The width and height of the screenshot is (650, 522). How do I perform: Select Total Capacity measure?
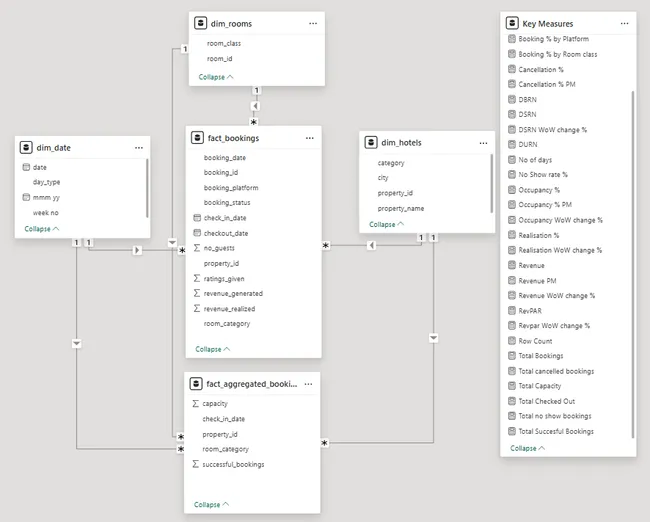click(x=540, y=386)
